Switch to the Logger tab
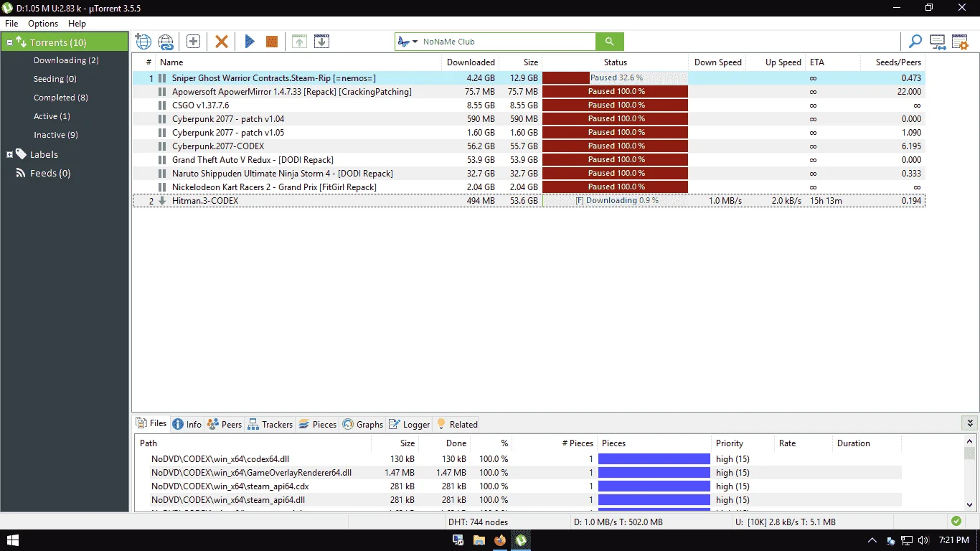The image size is (980, 551). (x=409, y=424)
